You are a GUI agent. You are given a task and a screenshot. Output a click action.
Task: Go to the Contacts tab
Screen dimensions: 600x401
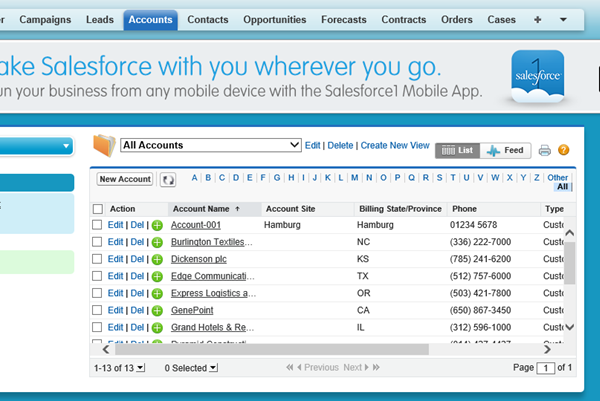208,19
